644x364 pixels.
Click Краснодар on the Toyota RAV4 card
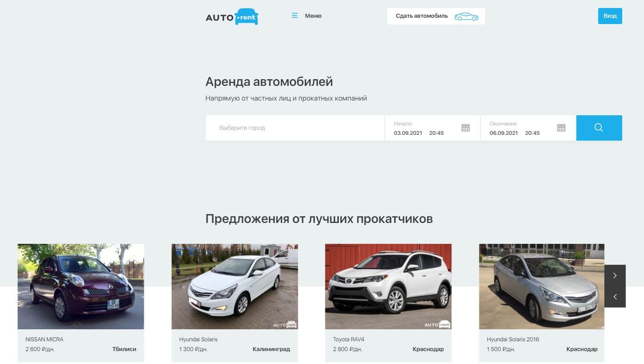tap(428, 349)
